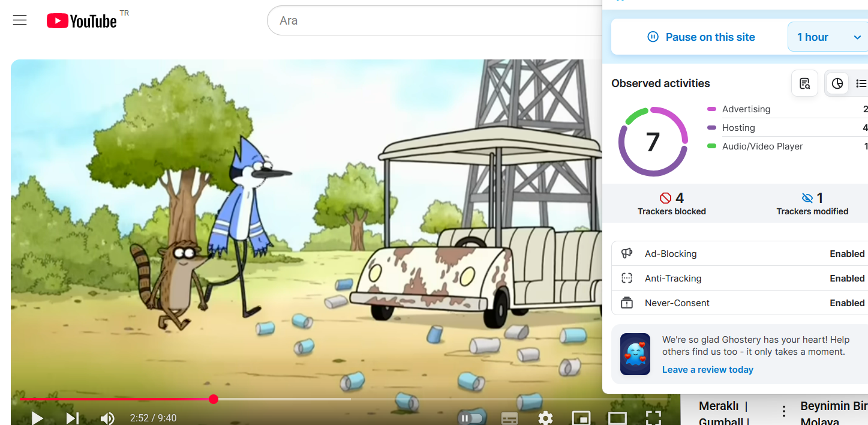Open the 1 hour pause duration dropdown
The height and width of the screenshot is (425, 868).
pyautogui.click(x=828, y=37)
